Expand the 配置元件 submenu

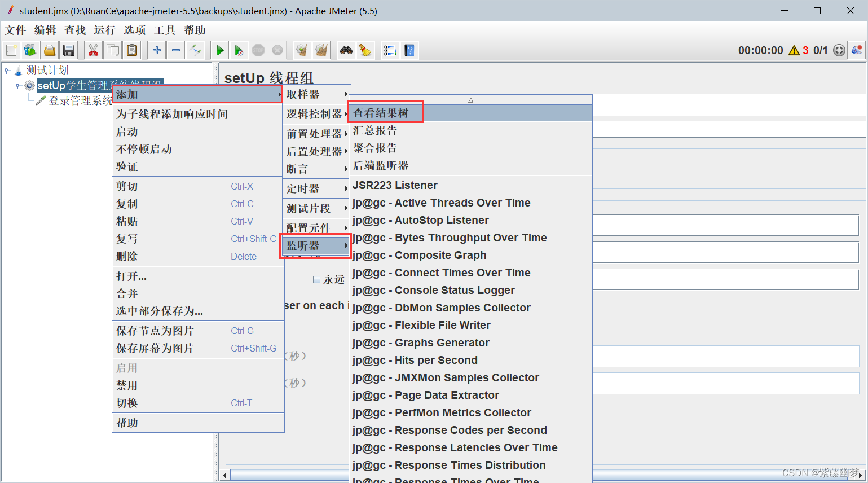click(x=316, y=227)
